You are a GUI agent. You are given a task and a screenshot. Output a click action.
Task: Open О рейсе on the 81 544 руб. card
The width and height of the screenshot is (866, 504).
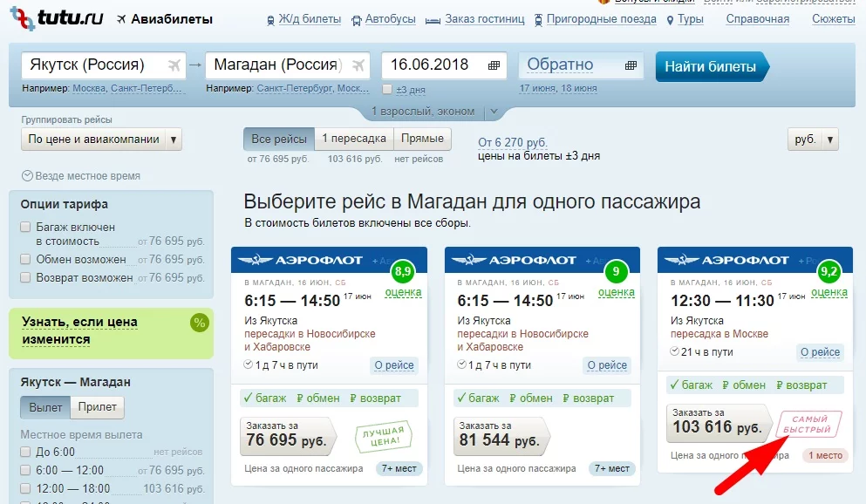[x=607, y=365]
